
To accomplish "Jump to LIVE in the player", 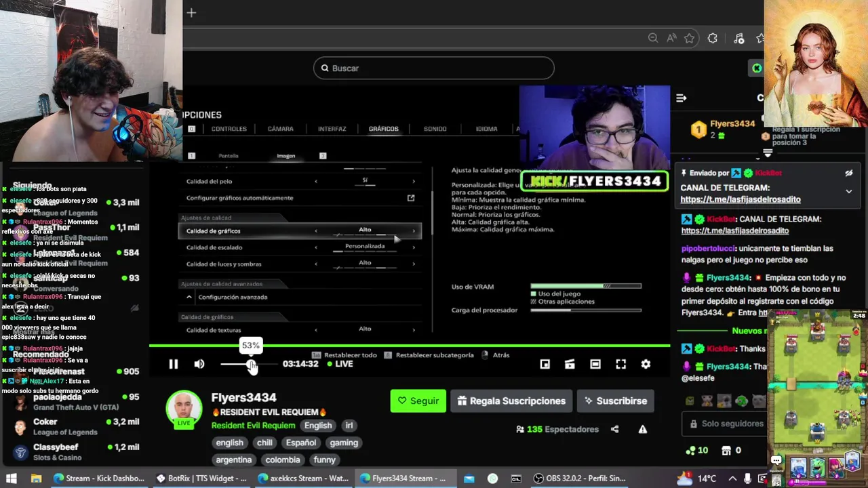I will click(x=340, y=364).
